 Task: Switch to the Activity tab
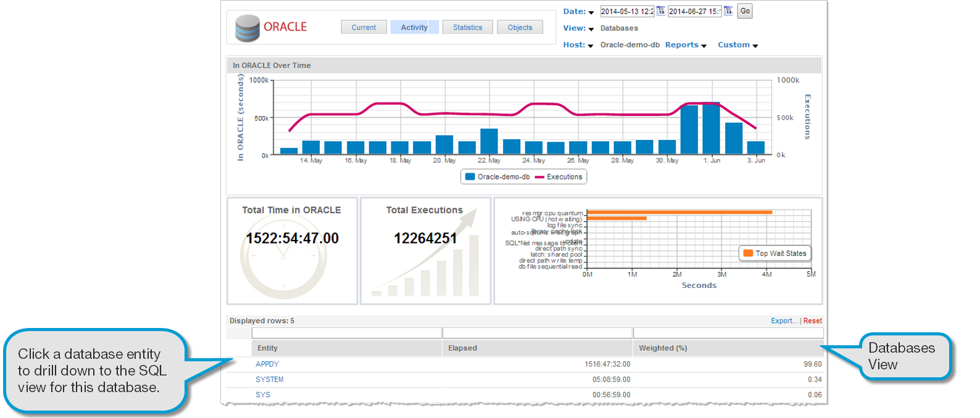414,27
